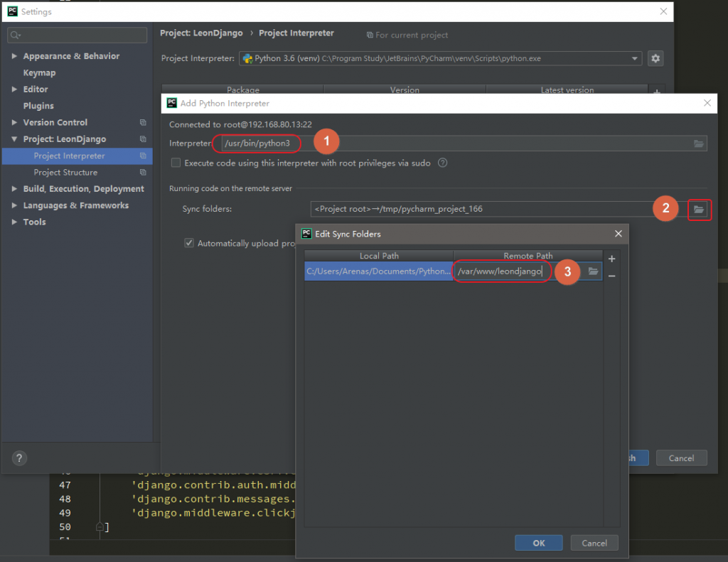Collapse the Project: LeonDjango tree node

tap(15, 139)
